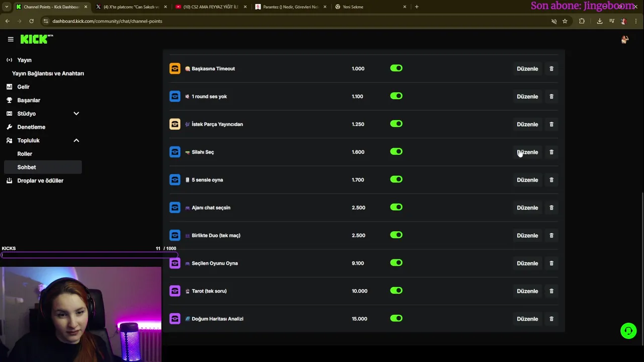The height and width of the screenshot is (362, 644).
Task: Click the KICKS progress bar
Action: pyautogui.click(x=89, y=255)
